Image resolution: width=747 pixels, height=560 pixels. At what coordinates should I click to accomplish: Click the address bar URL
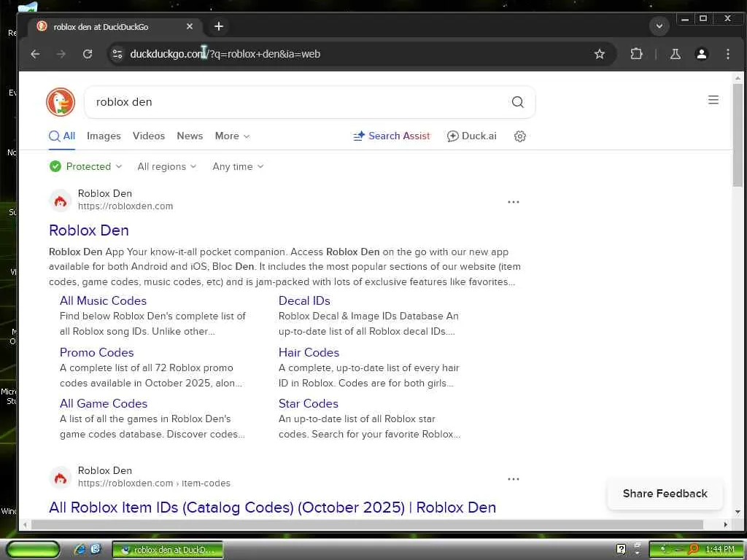tap(225, 54)
